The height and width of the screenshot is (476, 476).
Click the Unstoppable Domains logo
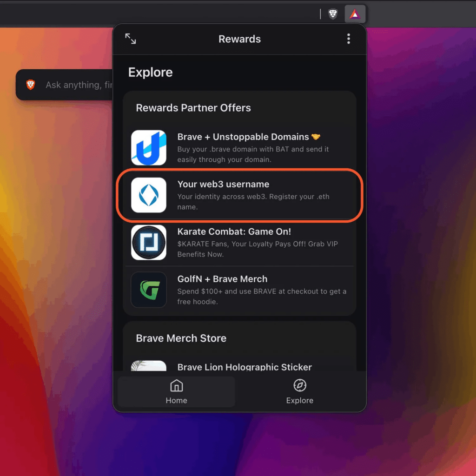[x=149, y=148]
